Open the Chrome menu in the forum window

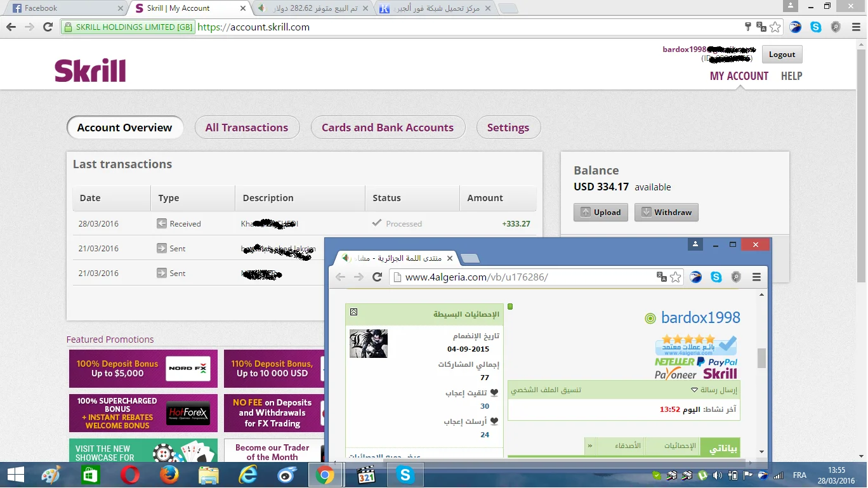click(756, 277)
